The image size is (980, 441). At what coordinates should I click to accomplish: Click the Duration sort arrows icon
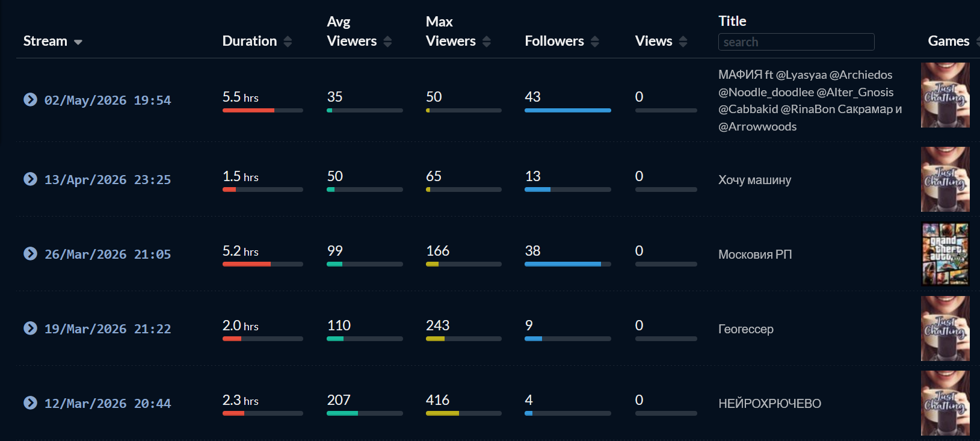coord(288,42)
